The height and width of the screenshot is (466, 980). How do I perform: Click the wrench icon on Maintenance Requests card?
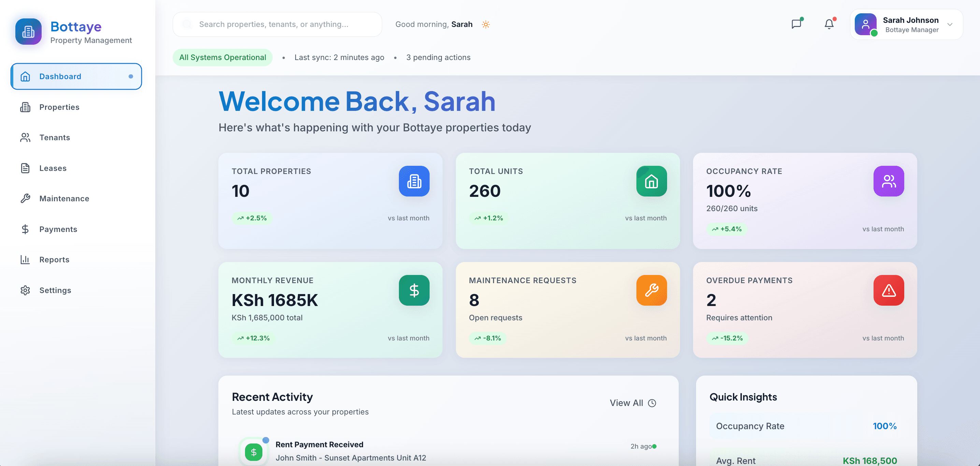pyautogui.click(x=651, y=290)
